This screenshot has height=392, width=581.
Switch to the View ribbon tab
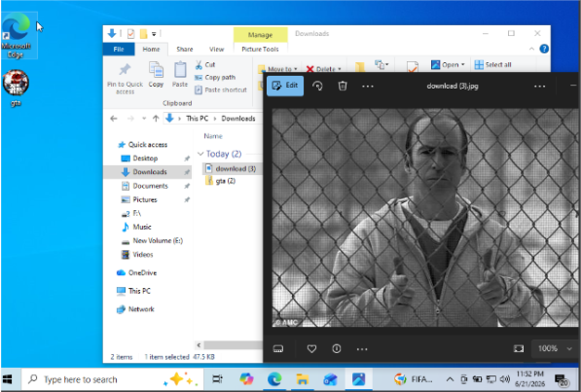pos(216,49)
